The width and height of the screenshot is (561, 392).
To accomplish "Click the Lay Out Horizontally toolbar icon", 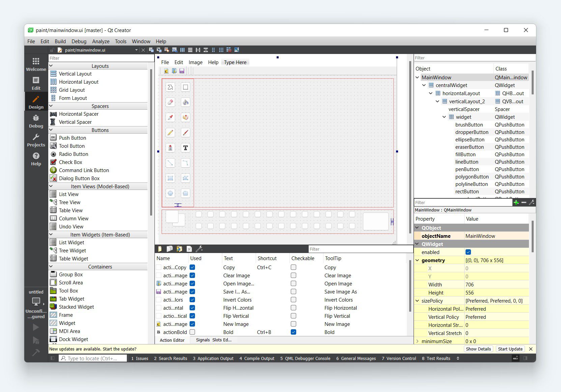I will (183, 50).
